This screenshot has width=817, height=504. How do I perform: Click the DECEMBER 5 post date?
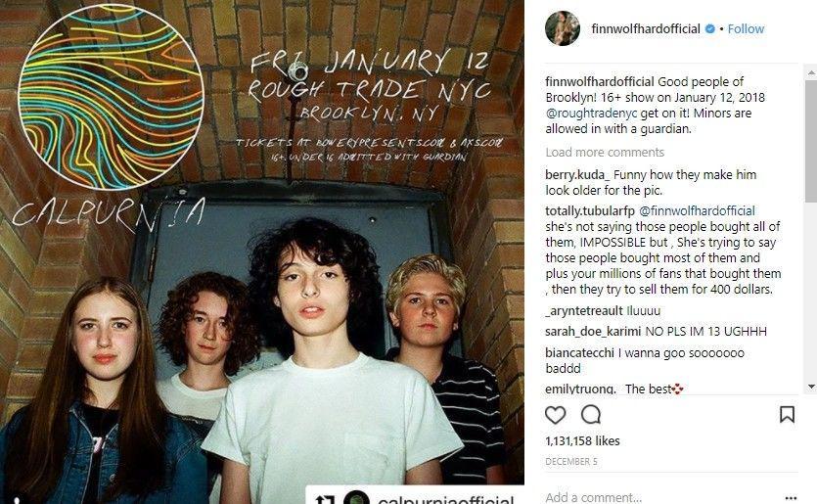tap(571, 462)
